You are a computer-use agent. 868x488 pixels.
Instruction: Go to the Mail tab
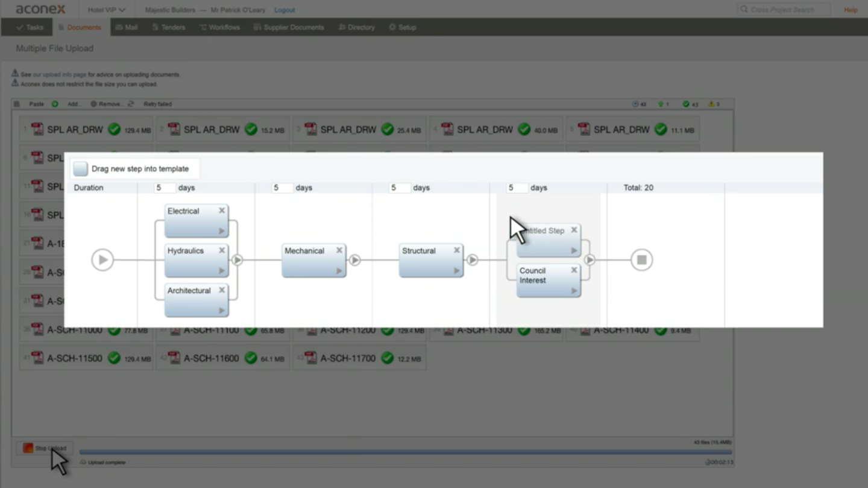[x=127, y=27]
